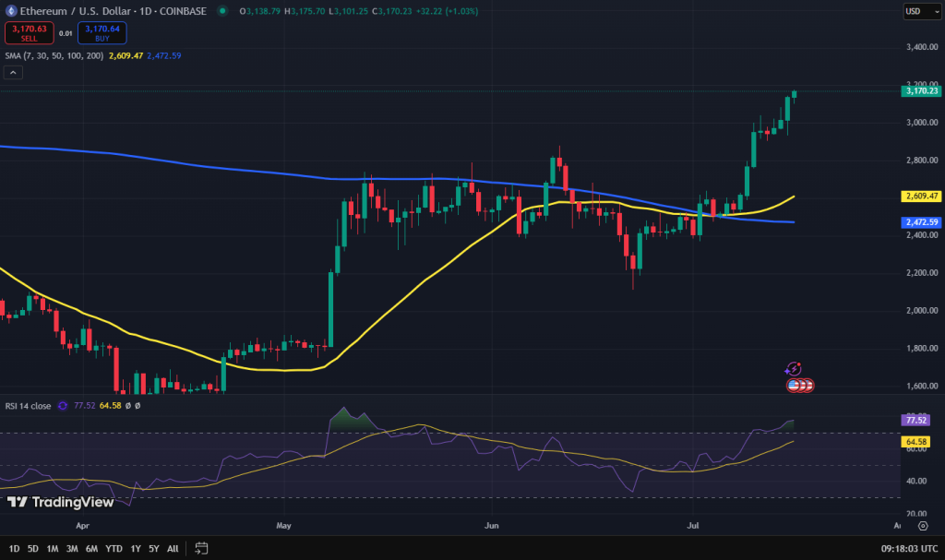Click the TradingView logo
945x560 pixels.
coord(60,502)
